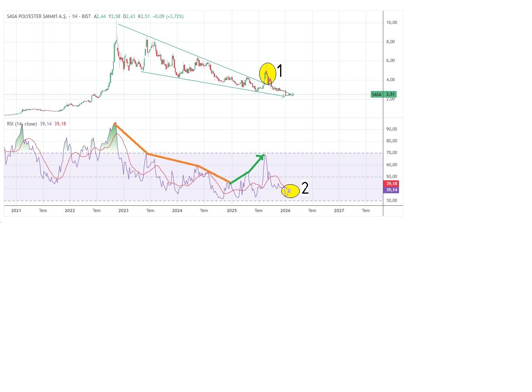This screenshot has width=532, height=392.
Task: Click the +0,09 (+3,72%) change value
Action: [168, 16]
